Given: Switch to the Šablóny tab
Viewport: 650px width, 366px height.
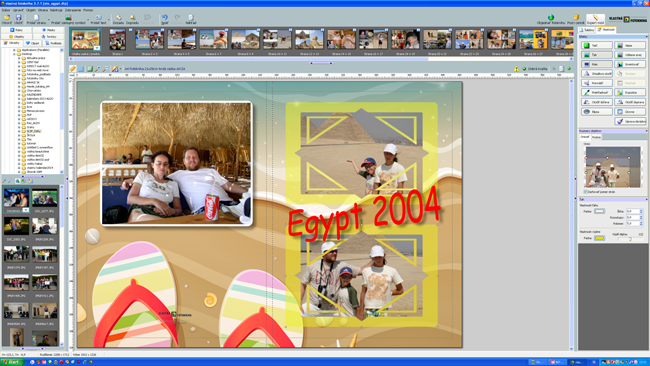Looking at the screenshot, I should pos(587,30).
